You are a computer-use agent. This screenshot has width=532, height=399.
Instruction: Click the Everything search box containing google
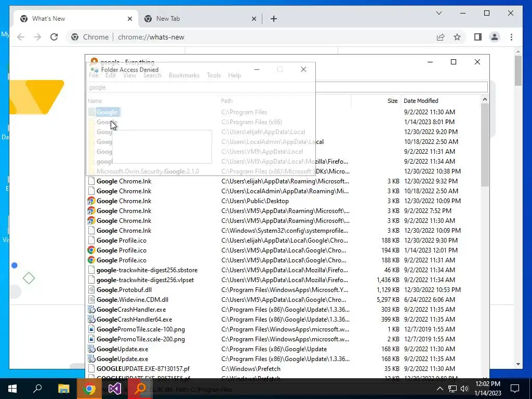pos(287,87)
